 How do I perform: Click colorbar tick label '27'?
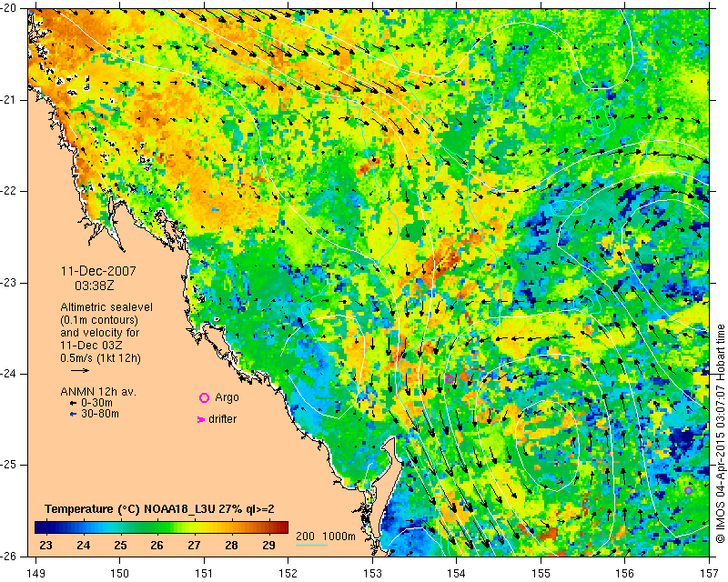tap(194, 546)
